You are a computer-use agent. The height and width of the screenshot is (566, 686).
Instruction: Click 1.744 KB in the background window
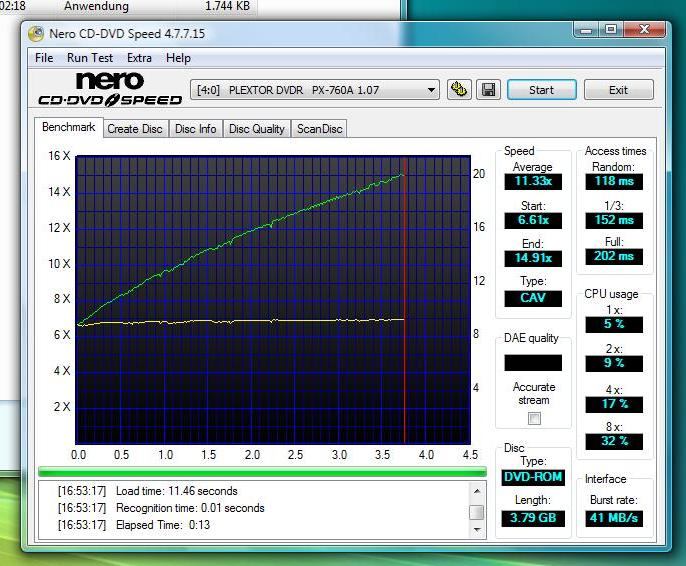tap(228, 6)
